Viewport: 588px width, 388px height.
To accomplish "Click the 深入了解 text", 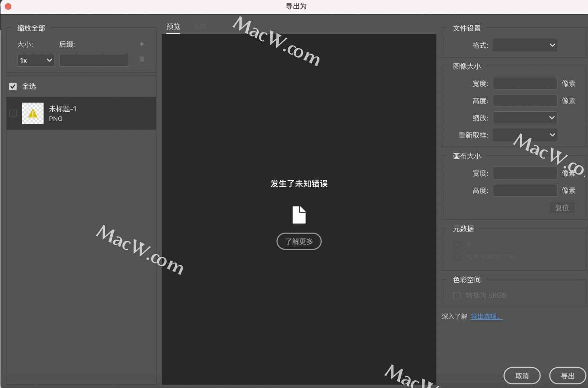I will [454, 316].
